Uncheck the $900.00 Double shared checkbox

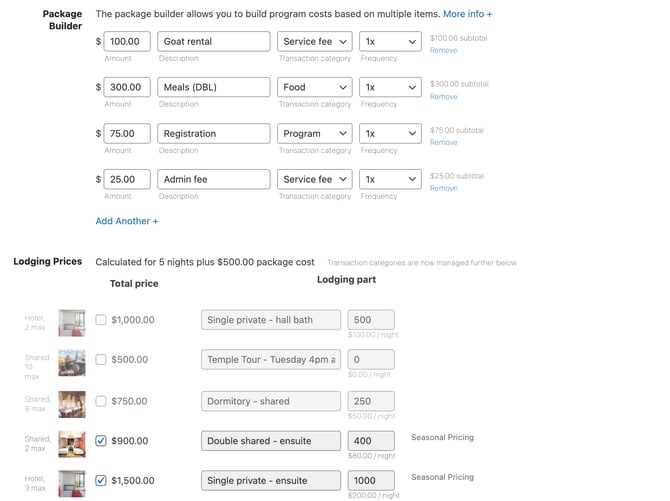(101, 441)
